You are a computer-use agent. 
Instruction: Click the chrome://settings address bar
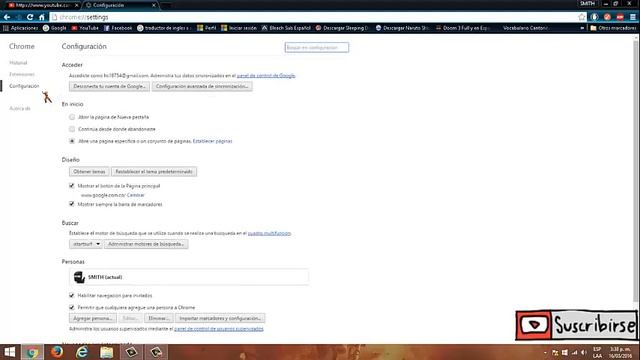314,17
